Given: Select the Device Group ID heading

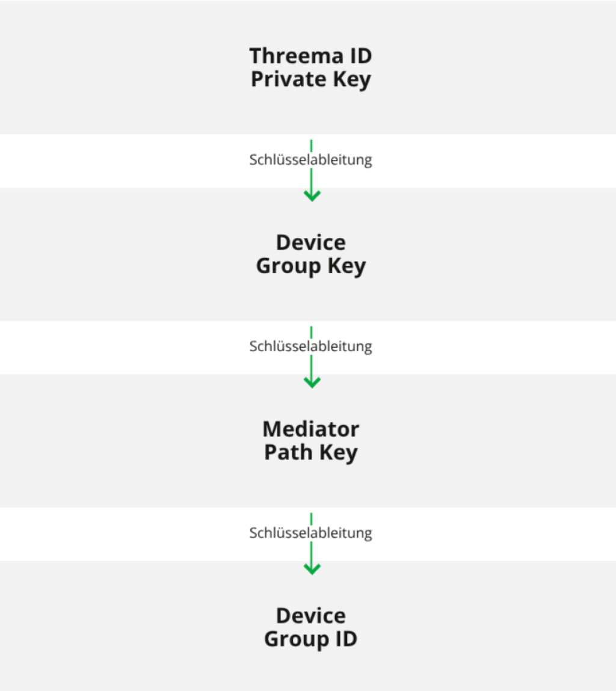Looking at the screenshot, I should click(311, 627).
